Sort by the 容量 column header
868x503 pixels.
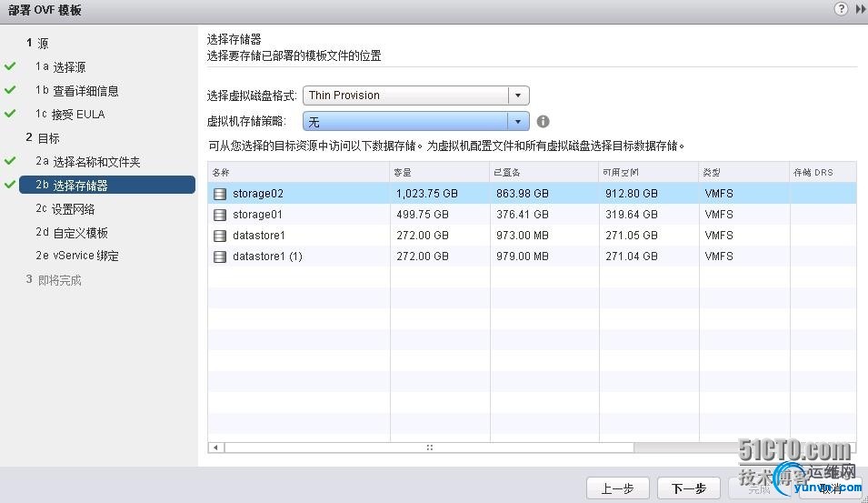[440, 172]
